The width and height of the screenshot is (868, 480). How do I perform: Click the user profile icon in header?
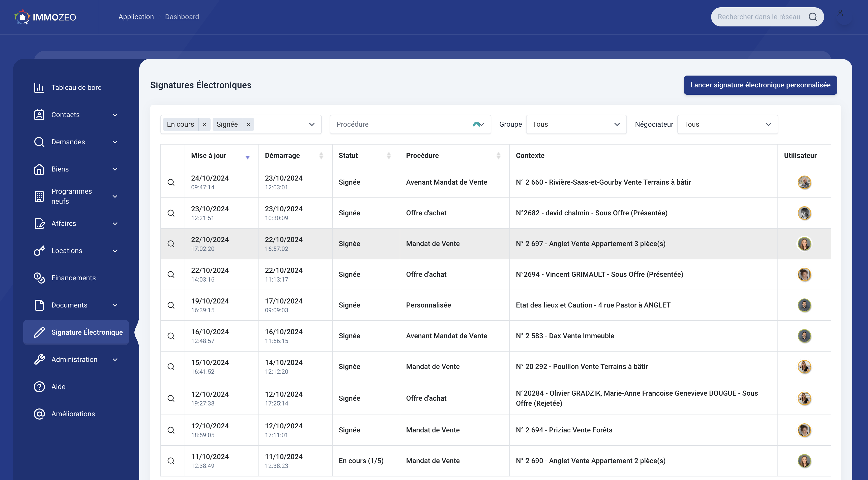tap(840, 13)
